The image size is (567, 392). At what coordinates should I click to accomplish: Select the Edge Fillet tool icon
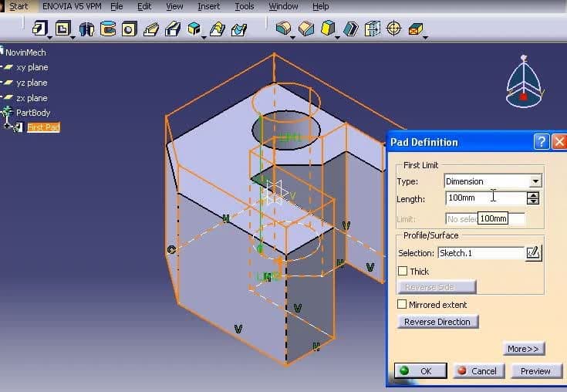(x=283, y=29)
